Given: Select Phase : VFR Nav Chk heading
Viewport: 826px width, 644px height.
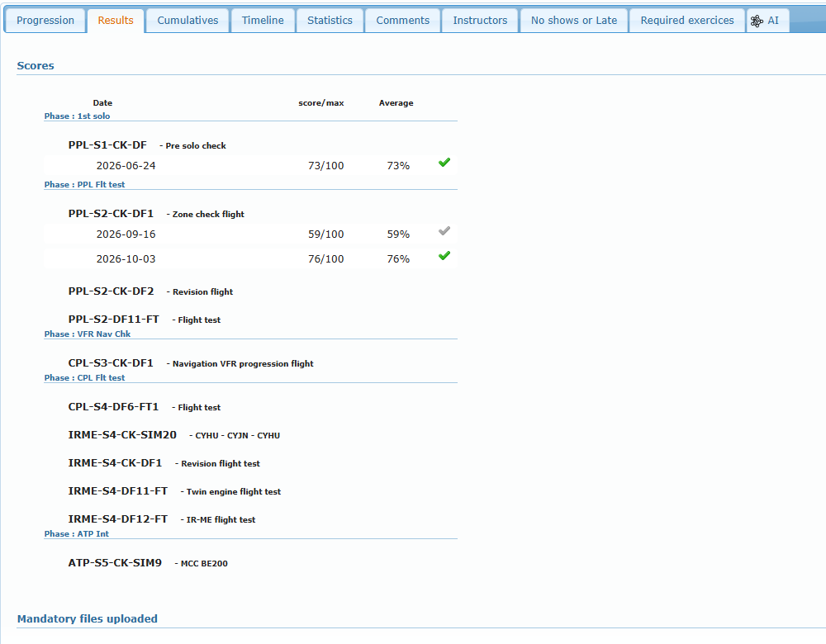Looking at the screenshot, I should [87, 334].
